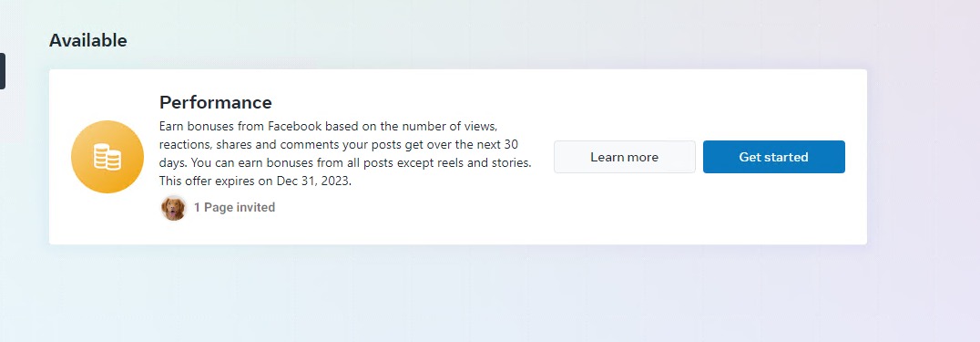
Task: Click the orange circular bonus icon
Action: (107, 157)
